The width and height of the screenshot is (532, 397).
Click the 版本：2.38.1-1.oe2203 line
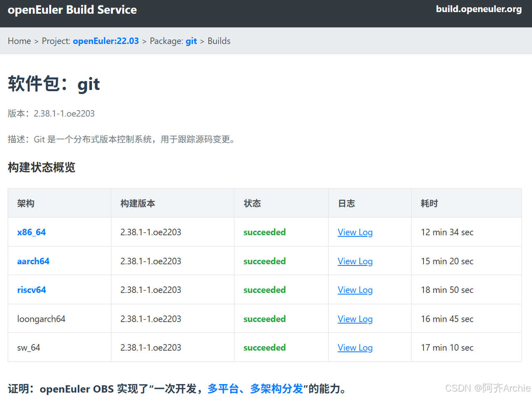(x=51, y=114)
